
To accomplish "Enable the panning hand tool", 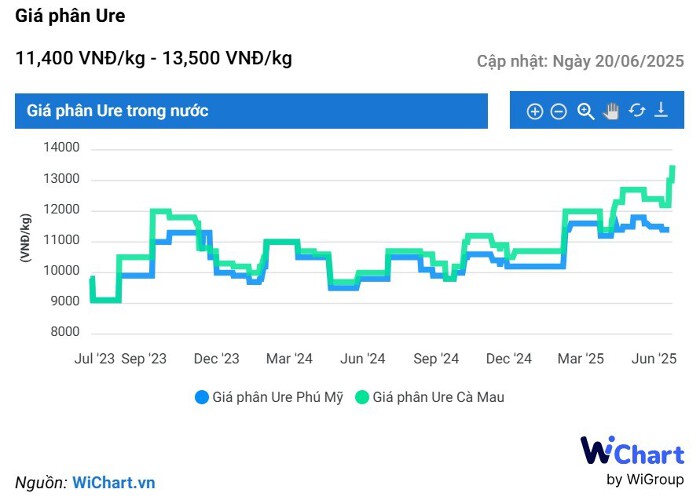I will click(x=612, y=111).
